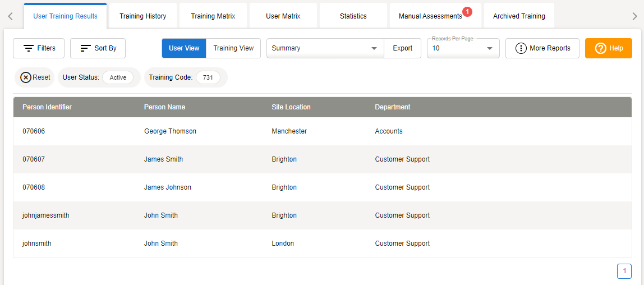The height and width of the screenshot is (285, 644).
Task: Select the George Thomson row
Action: click(170, 131)
